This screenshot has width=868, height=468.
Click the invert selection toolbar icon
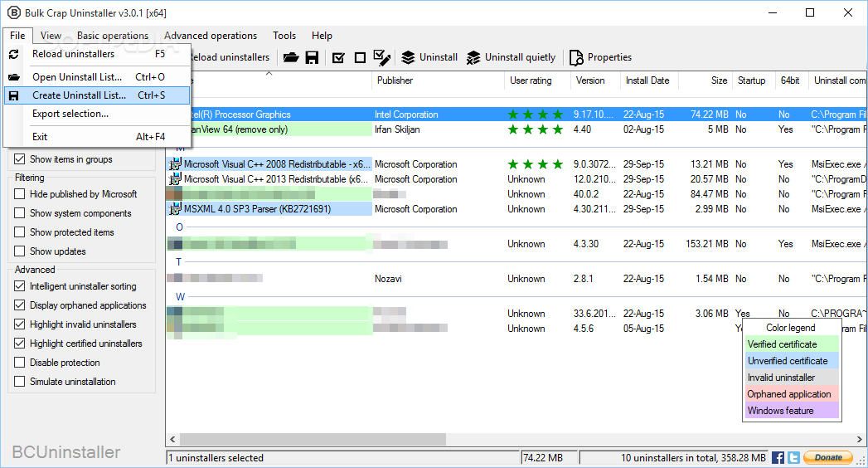click(x=381, y=57)
